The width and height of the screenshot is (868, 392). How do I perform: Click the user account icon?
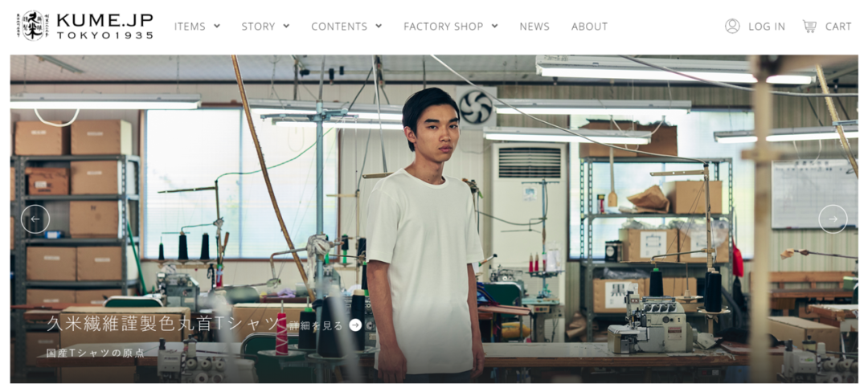click(x=732, y=26)
